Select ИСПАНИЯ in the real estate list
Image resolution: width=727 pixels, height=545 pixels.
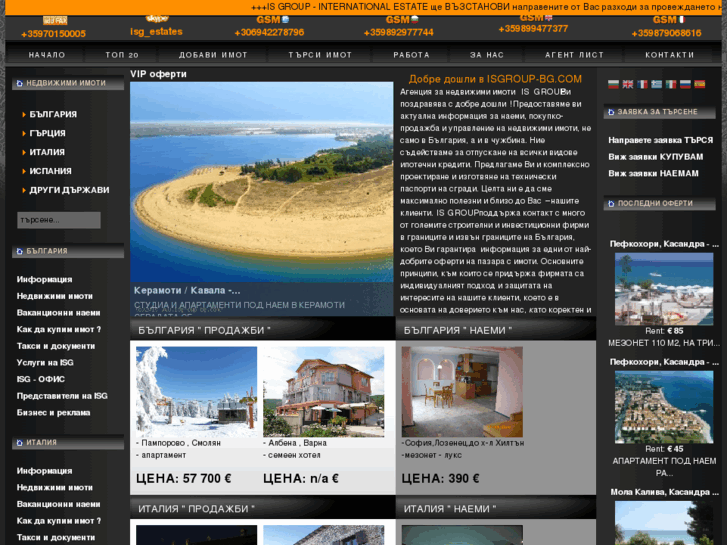[50, 172]
